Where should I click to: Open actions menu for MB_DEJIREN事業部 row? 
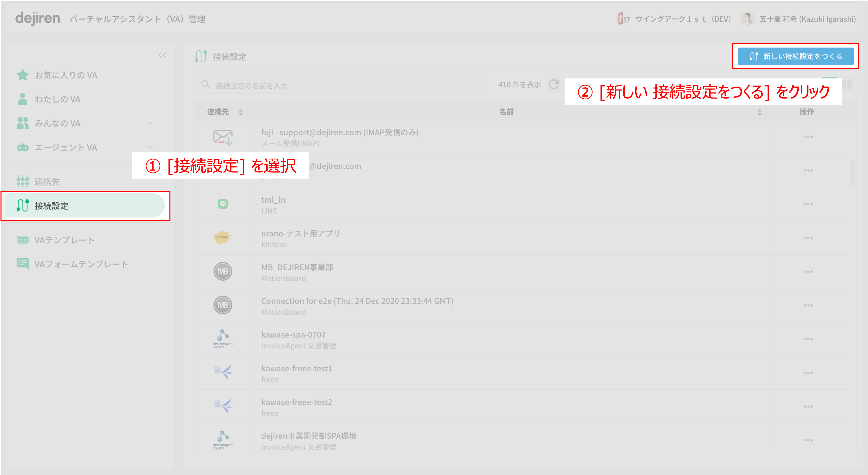pyautogui.click(x=808, y=272)
